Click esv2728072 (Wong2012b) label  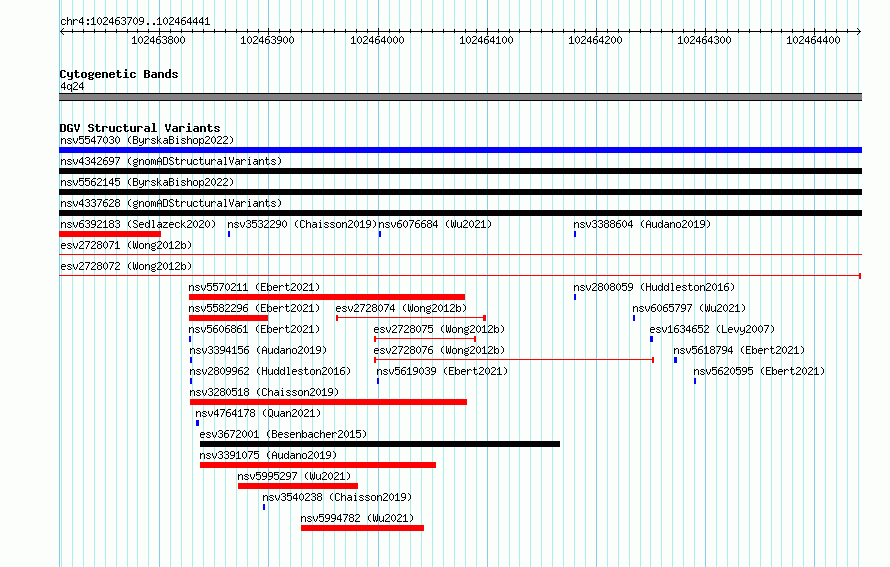tap(126, 266)
